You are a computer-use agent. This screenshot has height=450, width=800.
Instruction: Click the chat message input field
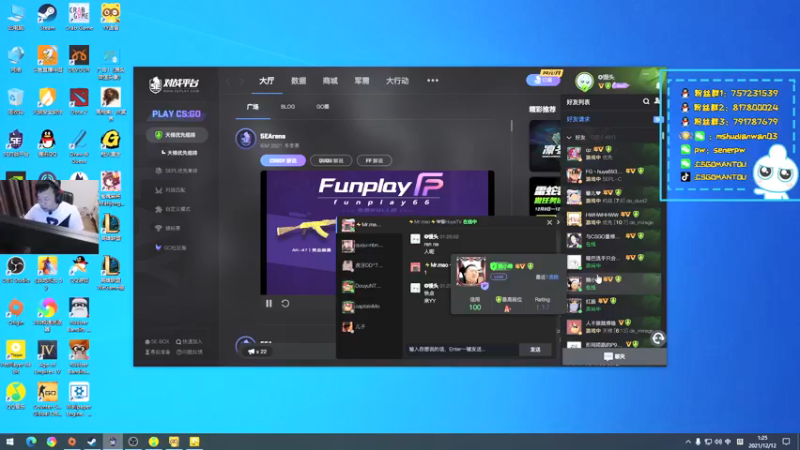[x=462, y=349]
